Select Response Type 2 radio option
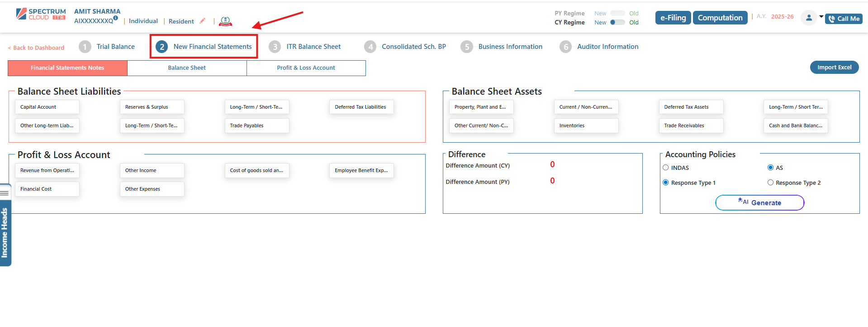This screenshot has width=868, height=327. 770,183
